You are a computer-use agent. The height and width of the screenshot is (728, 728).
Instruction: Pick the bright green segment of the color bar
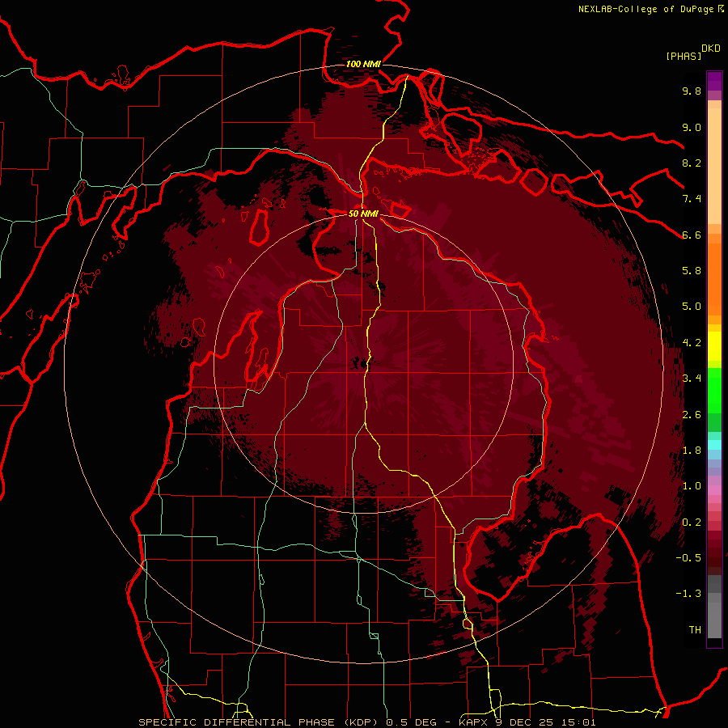tap(714, 390)
